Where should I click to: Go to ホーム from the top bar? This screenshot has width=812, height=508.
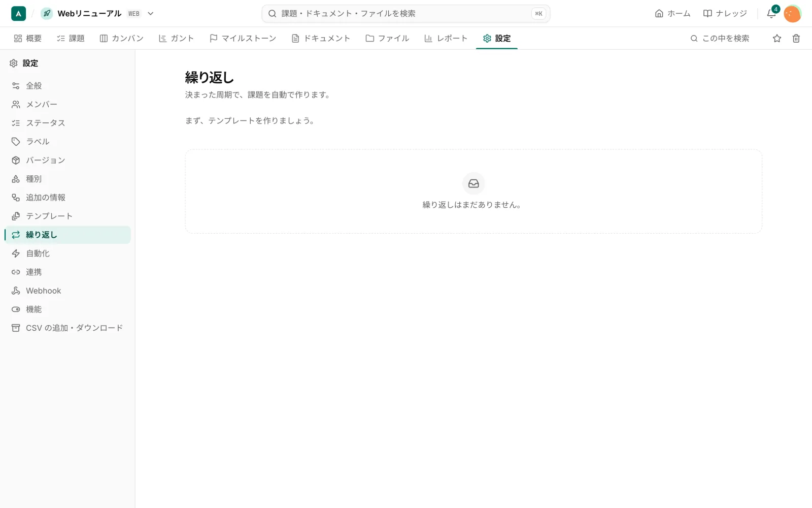click(x=672, y=14)
